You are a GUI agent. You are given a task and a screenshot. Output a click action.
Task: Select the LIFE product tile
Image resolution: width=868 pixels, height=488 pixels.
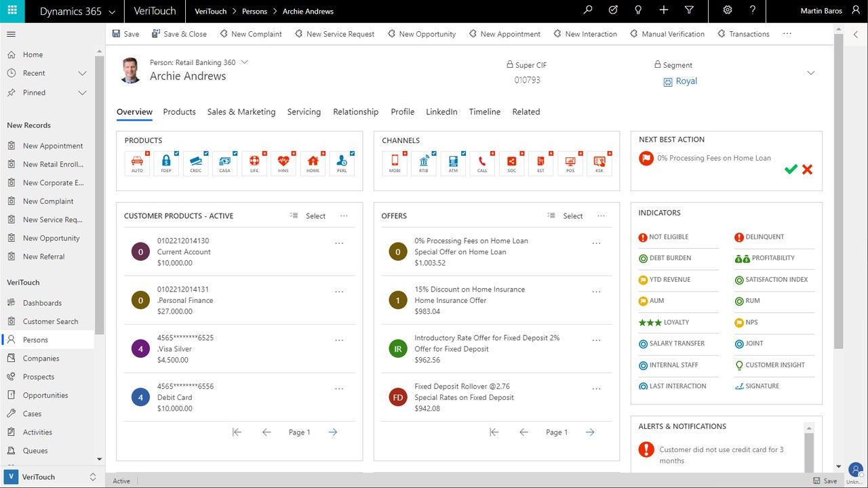[x=254, y=163]
